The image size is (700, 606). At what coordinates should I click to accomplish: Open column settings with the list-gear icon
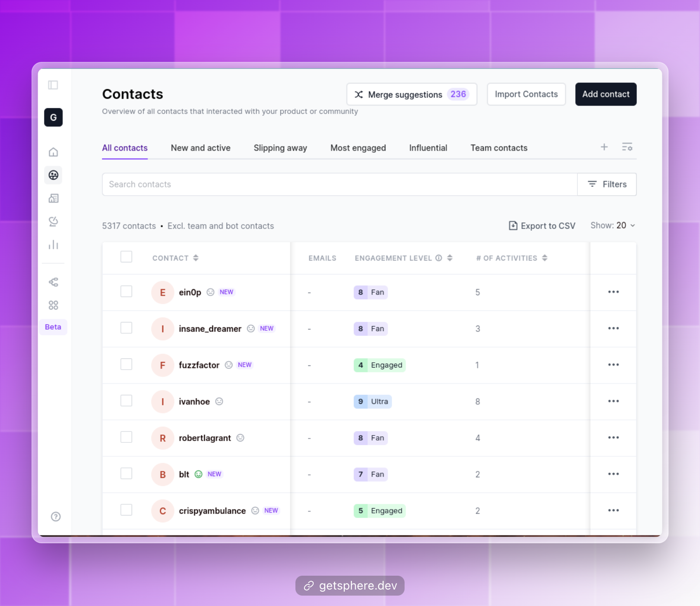tap(627, 147)
